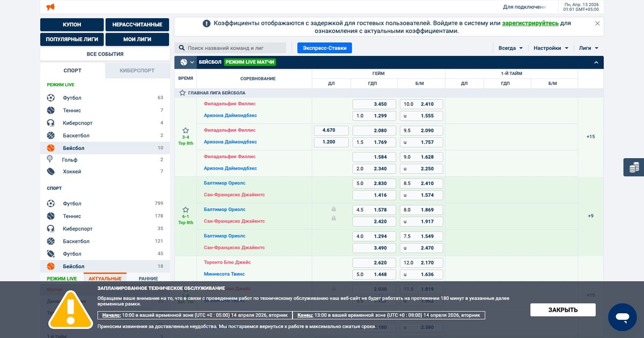The height and width of the screenshot is (338, 644).
Task: Click Football icon with 45 events
Action: [x=51, y=254]
